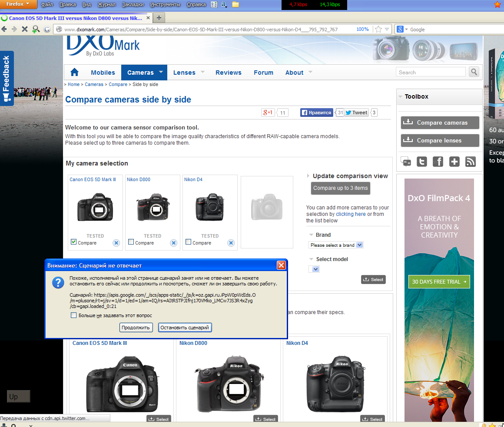The image size is (504, 427).
Task: Click the letter 'a' translate icon in menu bar
Action: click(224, 4)
